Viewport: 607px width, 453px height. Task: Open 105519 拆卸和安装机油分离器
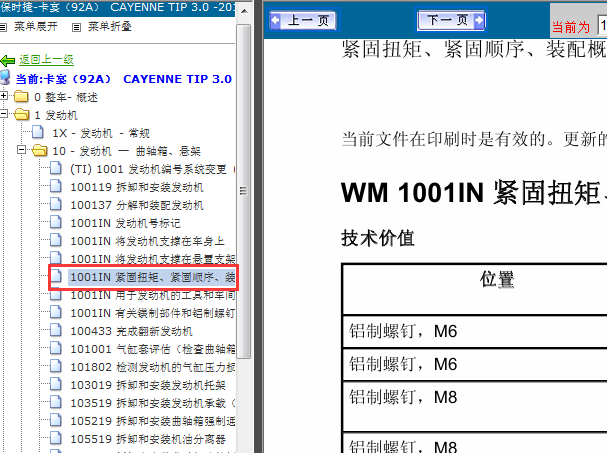click(148, 439)
